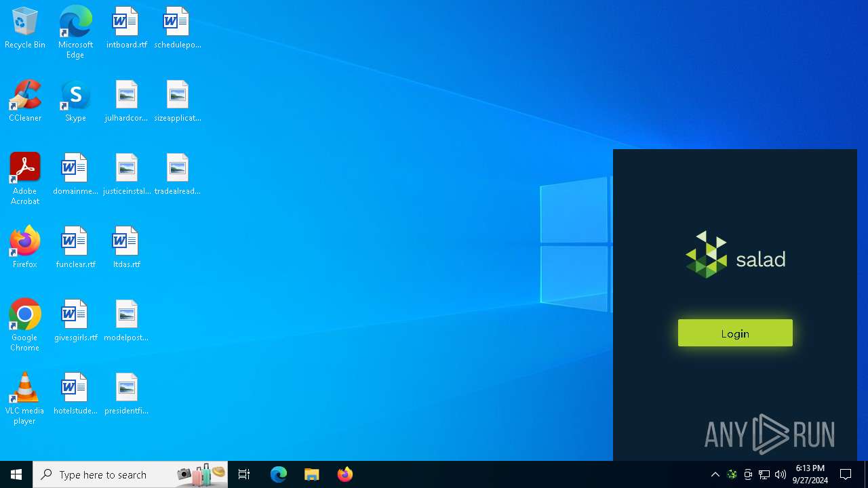
Task: Open the volume control tray icon
Action: [781, 474]
